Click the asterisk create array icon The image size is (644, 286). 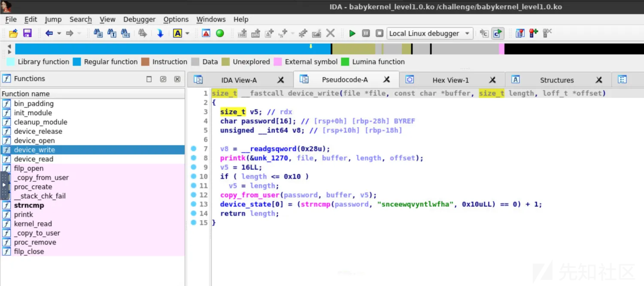pos(303,33)
